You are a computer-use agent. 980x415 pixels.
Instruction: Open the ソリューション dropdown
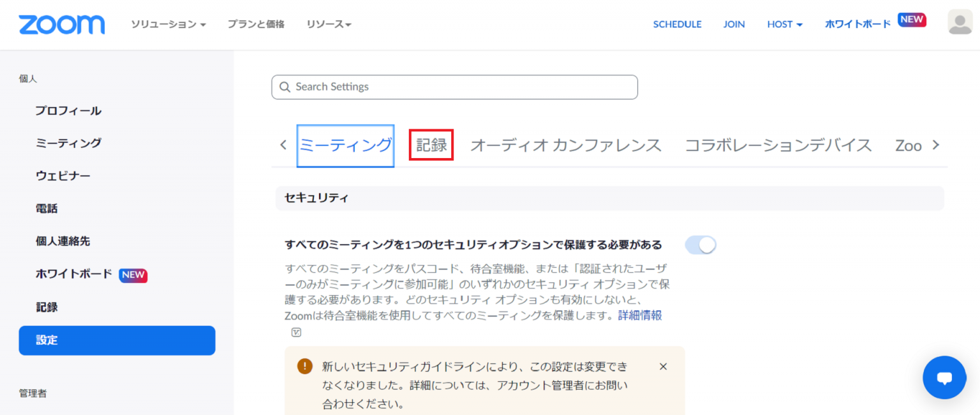pyautogui.click(x=168, y=24)
